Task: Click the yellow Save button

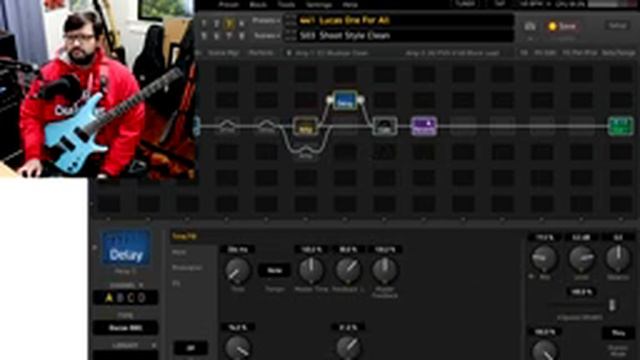Action: click(x=562, y=27)
